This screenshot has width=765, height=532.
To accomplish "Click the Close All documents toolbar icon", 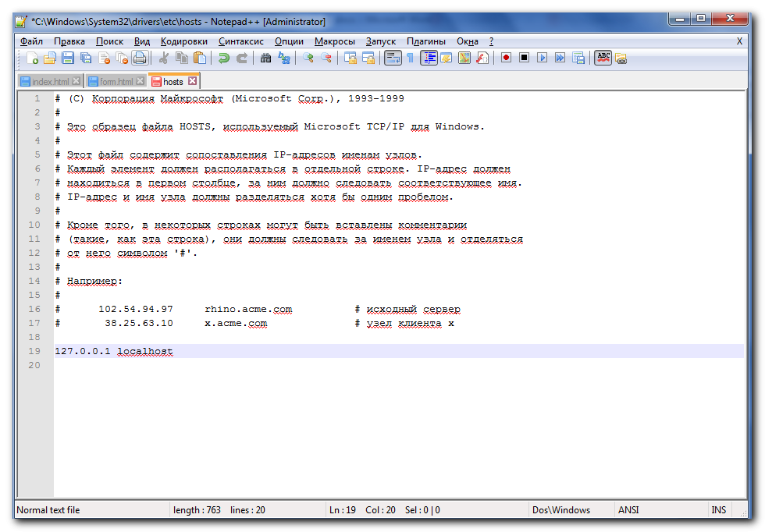I will [122, 58].
